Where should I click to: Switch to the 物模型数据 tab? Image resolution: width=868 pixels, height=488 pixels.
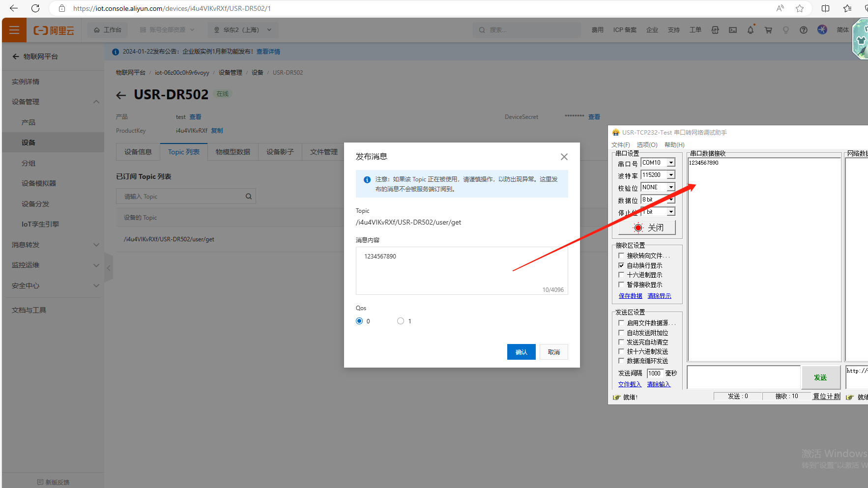[x=232, y=152]
